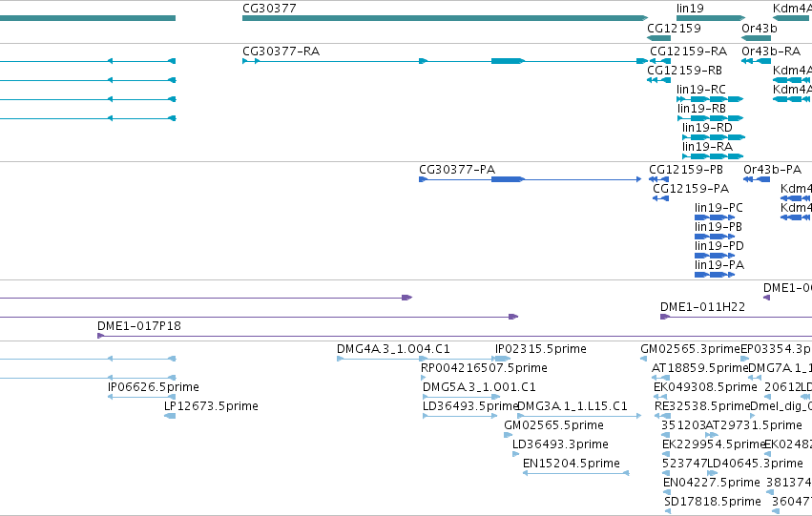Viewport: 812px width, 516px height.
Task: Select the CG12159 gene arrow
Action: (658, 38)
